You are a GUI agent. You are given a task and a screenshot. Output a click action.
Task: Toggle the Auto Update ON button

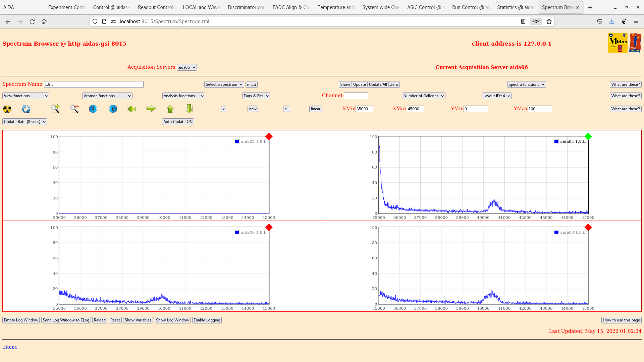point(178,122)
